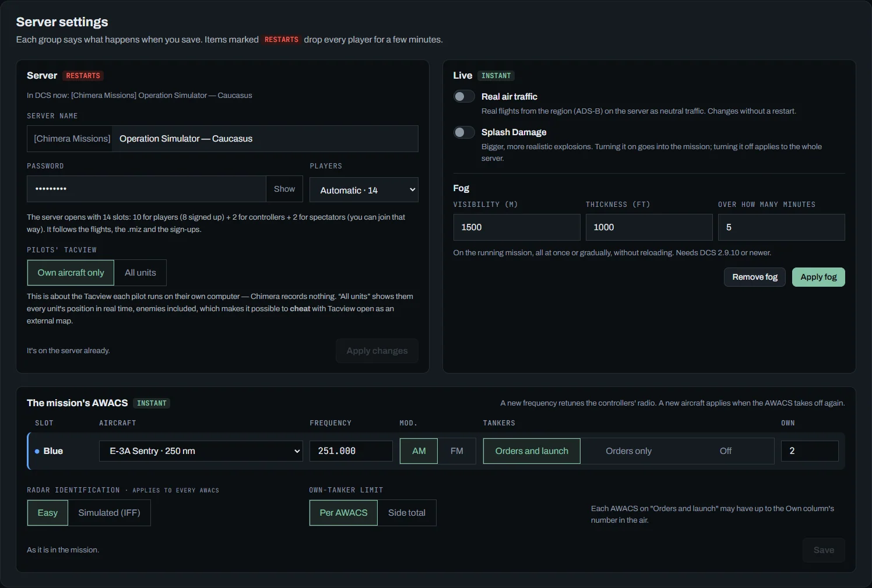
Task: Click the Save button in AWACS panel
Action: [x=824, y=550]
